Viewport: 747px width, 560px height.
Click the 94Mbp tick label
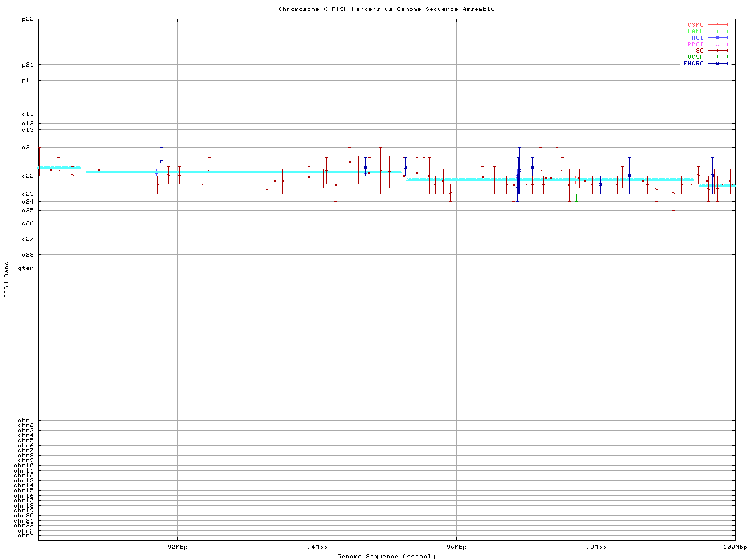point(317,547)
